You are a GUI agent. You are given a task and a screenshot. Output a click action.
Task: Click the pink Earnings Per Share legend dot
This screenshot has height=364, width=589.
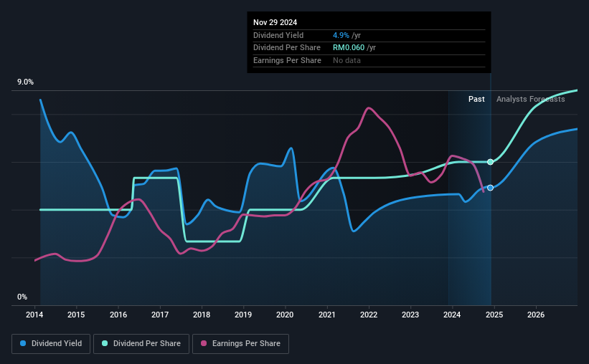pyautogui.click(x=204, y=343)
